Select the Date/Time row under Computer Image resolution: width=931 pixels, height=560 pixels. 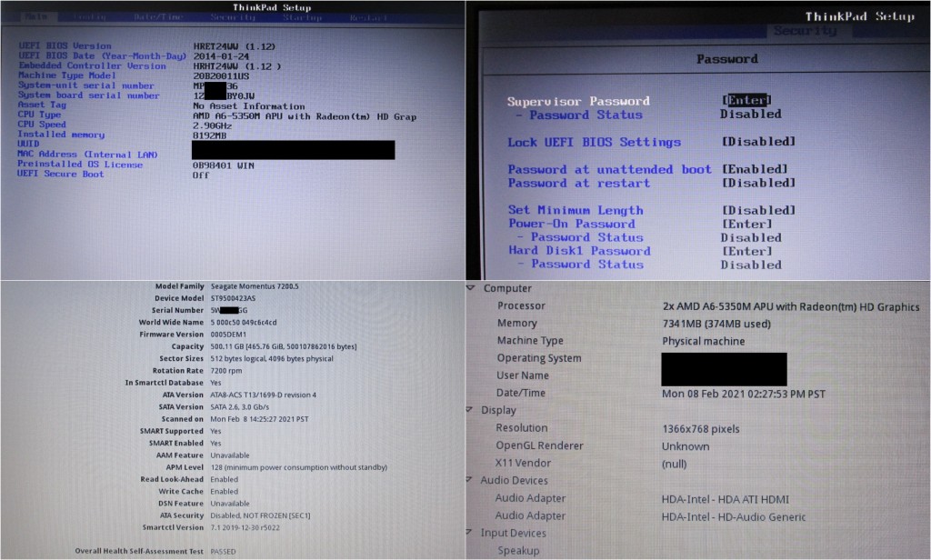point(660,393)
